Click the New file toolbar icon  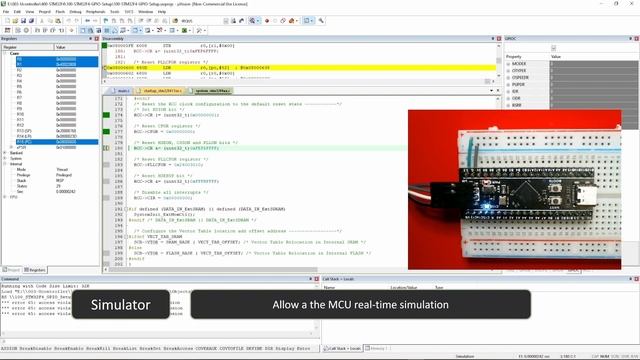click(x=7, y=20)
